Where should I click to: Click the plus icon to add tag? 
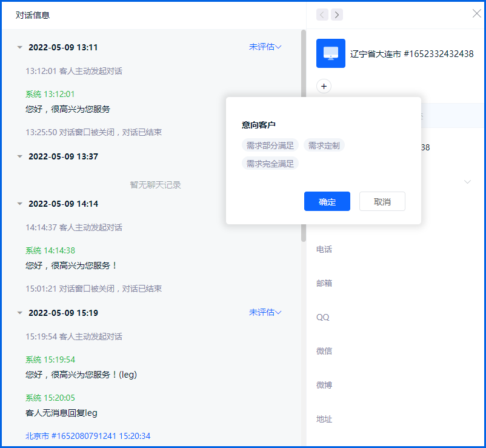(324, 87)
